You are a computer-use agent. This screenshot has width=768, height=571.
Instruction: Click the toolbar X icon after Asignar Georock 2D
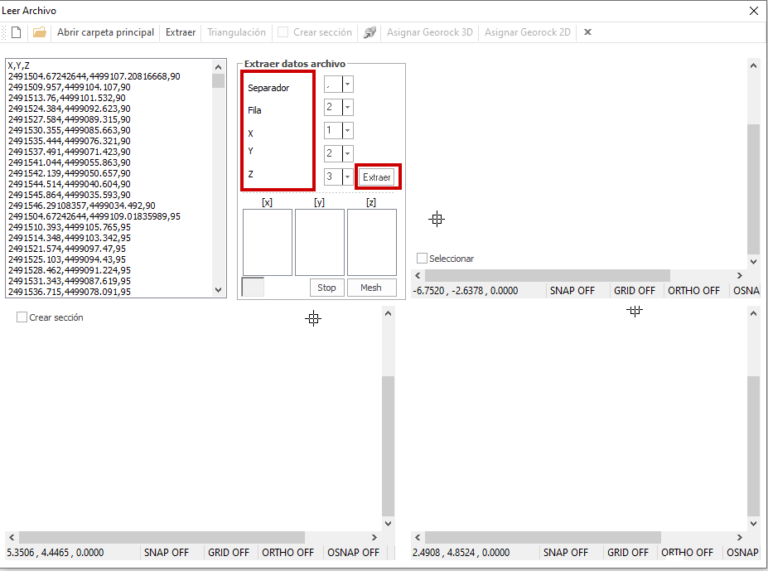coord(588,32)
